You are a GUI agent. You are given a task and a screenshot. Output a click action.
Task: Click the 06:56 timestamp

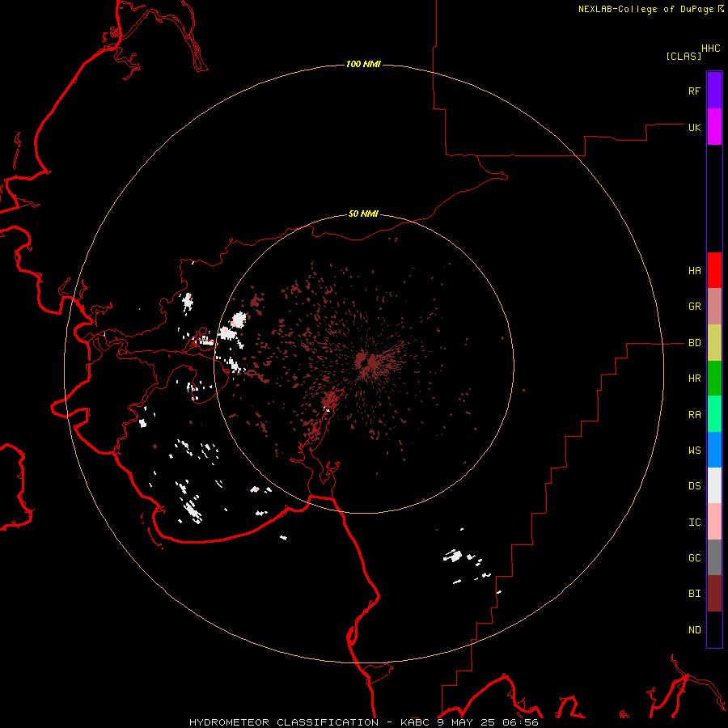point(522,722)
